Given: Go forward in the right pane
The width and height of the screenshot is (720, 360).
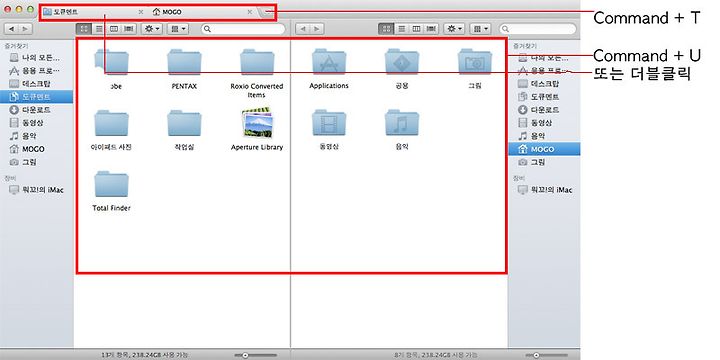Looking at the screenshot, I should [x=317, y=29].
